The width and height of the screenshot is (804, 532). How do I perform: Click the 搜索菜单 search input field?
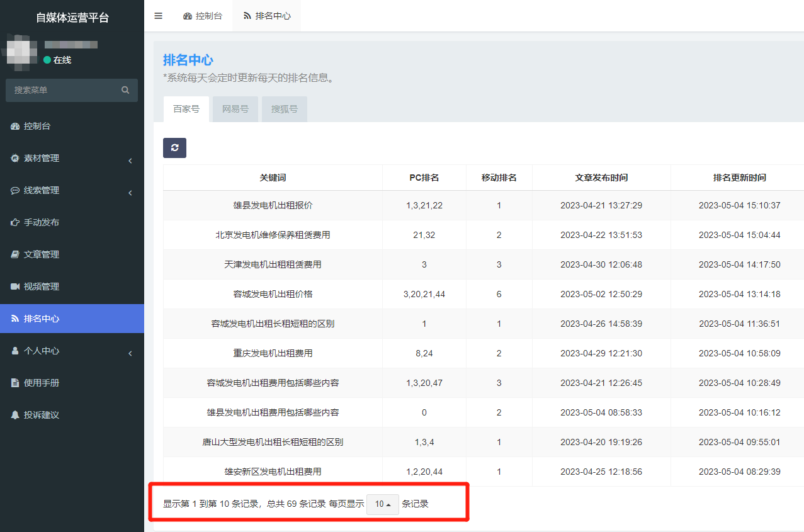[63, 90]
